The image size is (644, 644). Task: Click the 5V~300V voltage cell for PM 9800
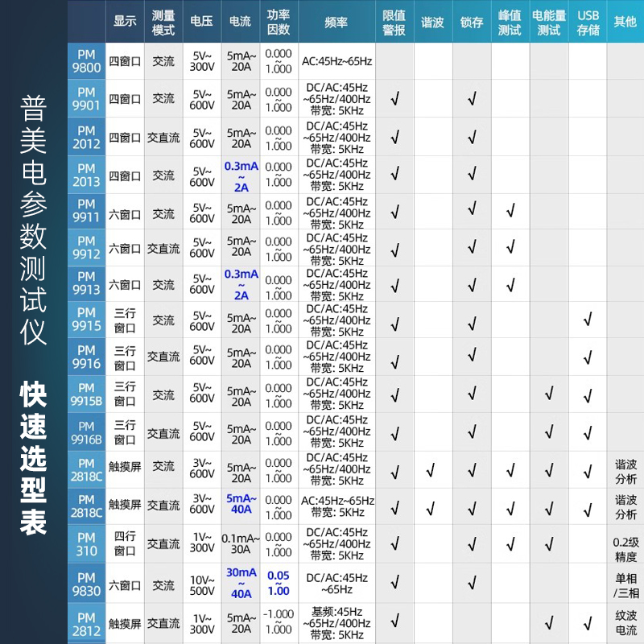pyautogui.click(x=202, y=61)
